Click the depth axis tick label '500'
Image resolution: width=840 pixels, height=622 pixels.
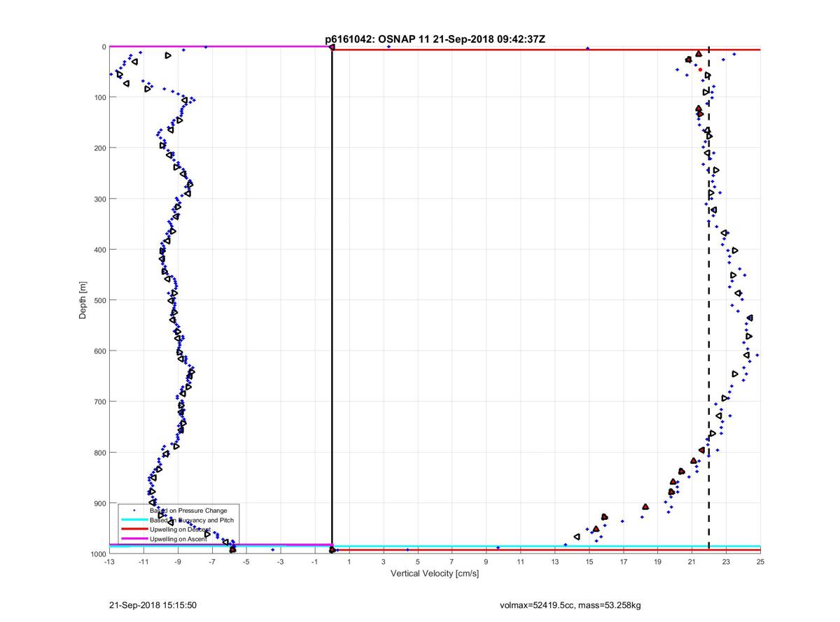99,300
